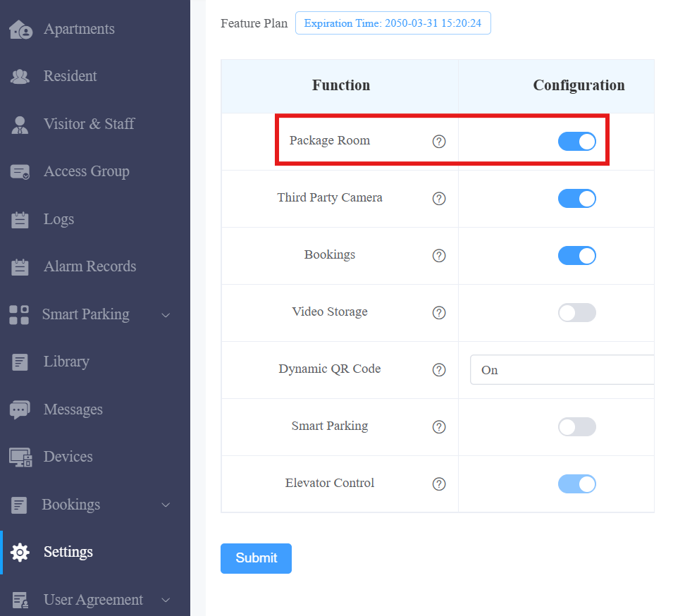Enable the Video Storage switch
673x616 pixels.
tap(577, 312)
